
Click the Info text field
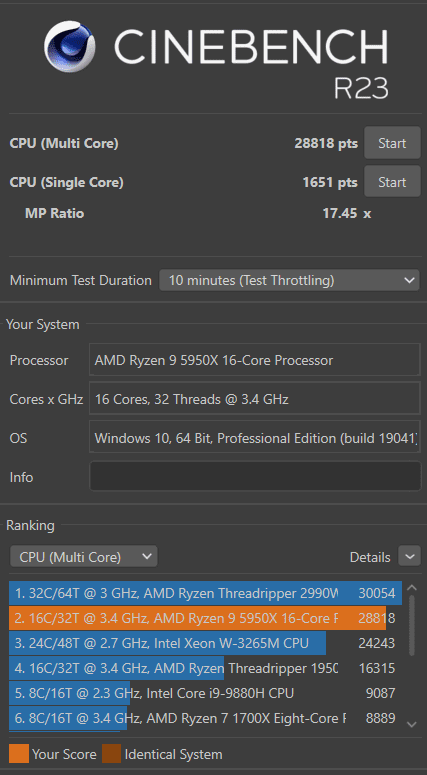[255, 476]
